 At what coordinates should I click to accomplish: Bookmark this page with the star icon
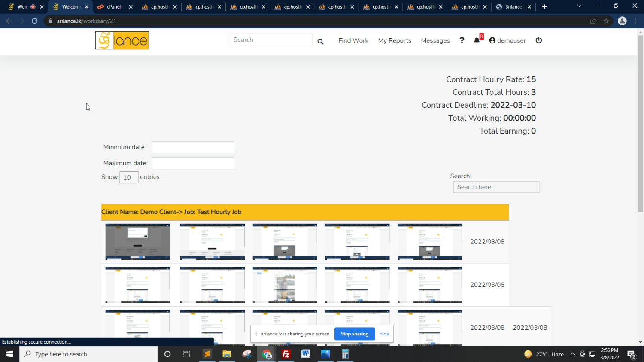(x=606, y=21)
